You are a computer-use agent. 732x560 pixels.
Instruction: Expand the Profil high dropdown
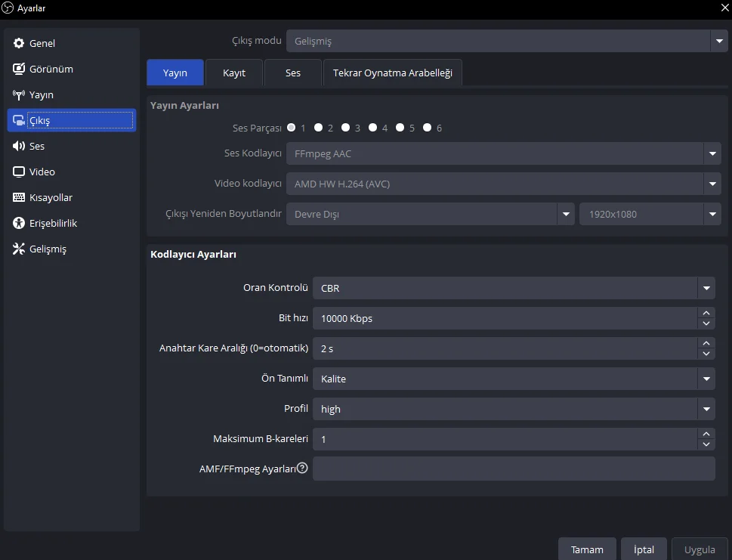513,409
